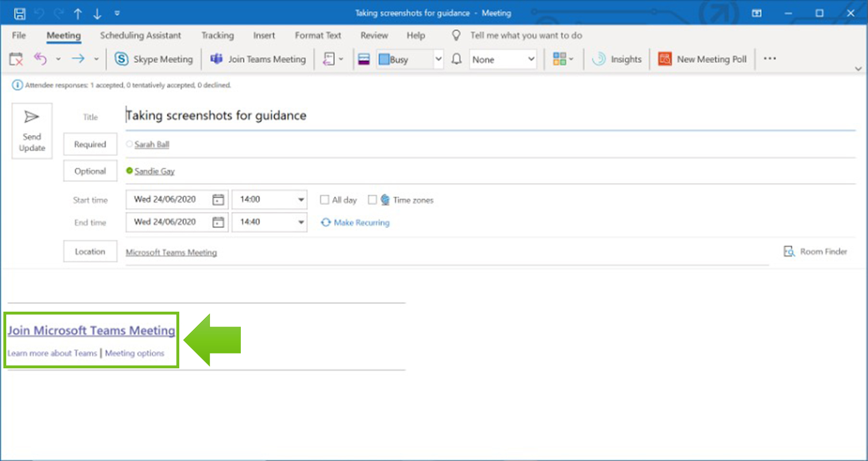Click the blue Forward arrow icon

pyautogui.click(x=78, y=59)
